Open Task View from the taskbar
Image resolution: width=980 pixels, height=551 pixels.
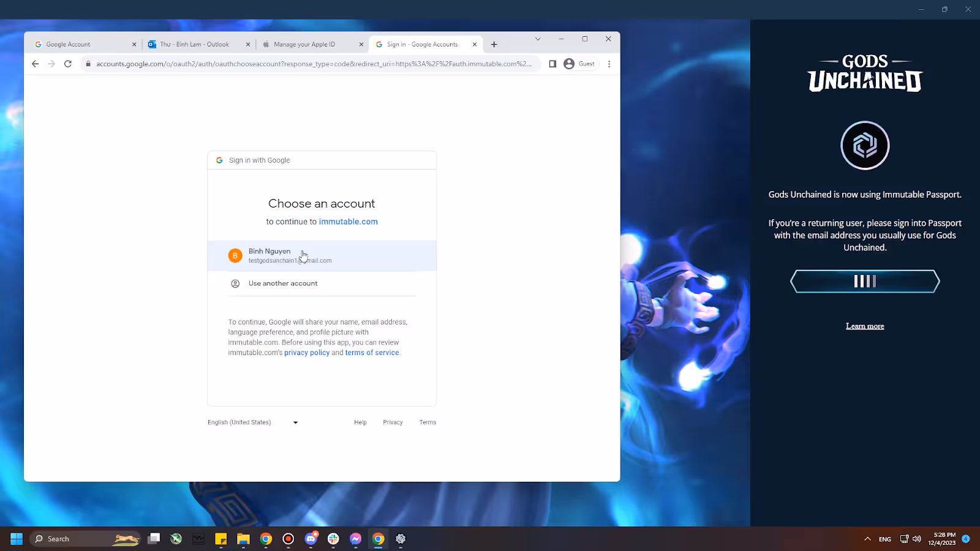point(154,539)
